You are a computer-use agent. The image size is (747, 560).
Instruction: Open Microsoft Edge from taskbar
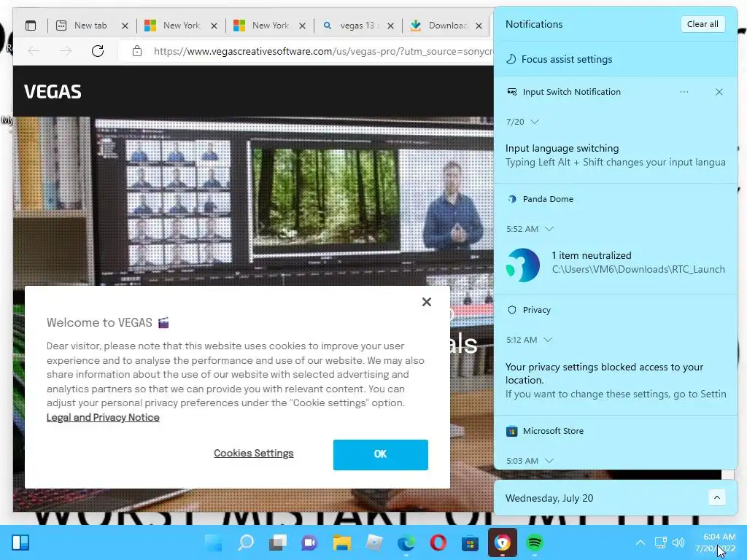click(x=406, y=542)
